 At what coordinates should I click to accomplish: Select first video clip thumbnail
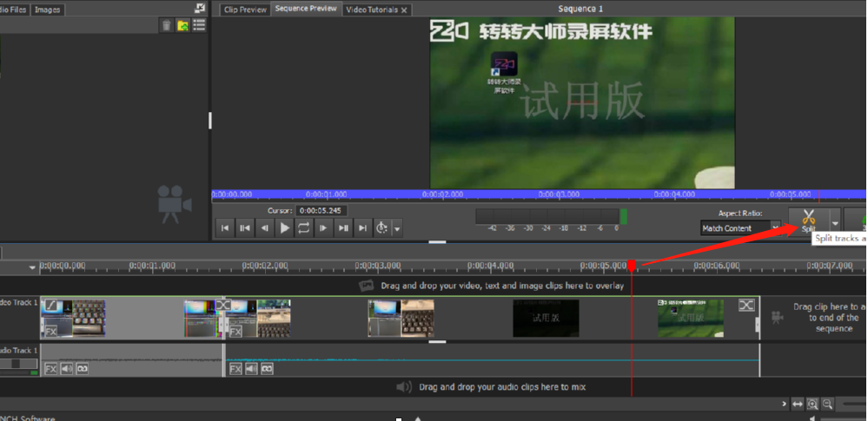tap(72, 318)
